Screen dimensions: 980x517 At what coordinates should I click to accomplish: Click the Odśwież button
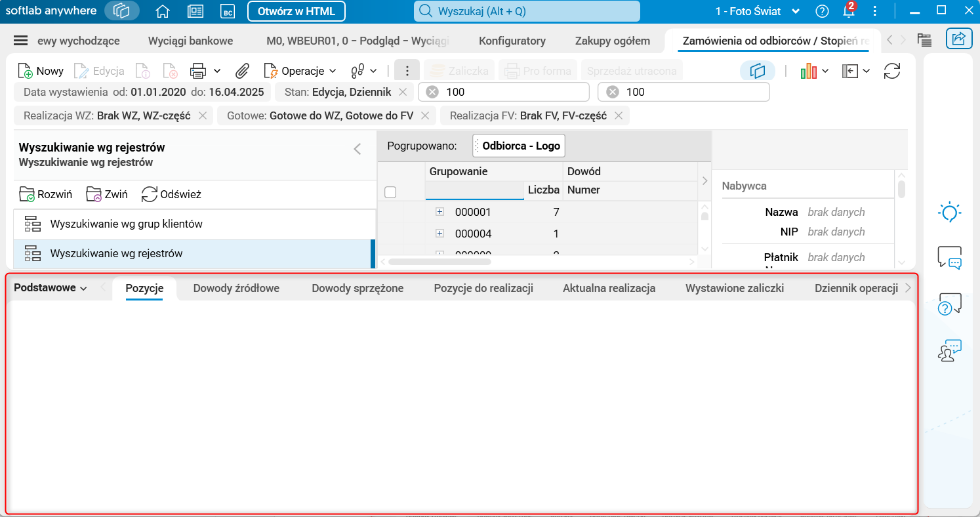point(171,194)
